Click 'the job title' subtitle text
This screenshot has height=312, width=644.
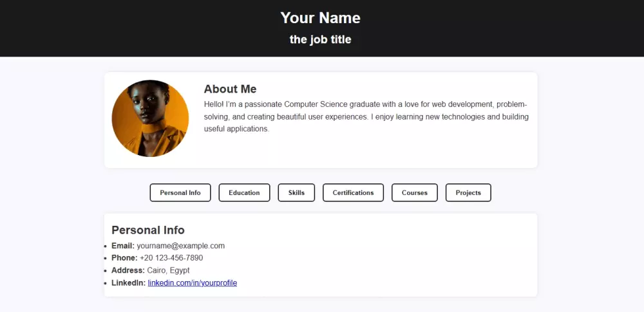point(321,39)
